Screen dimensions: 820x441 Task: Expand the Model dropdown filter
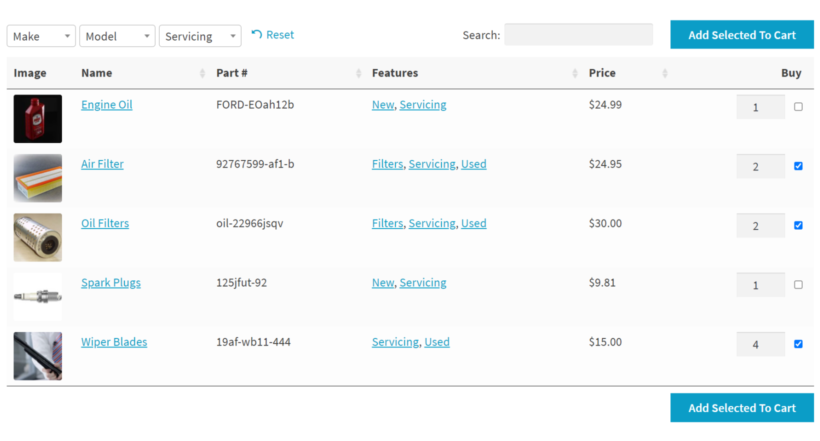tap(117, 36)
